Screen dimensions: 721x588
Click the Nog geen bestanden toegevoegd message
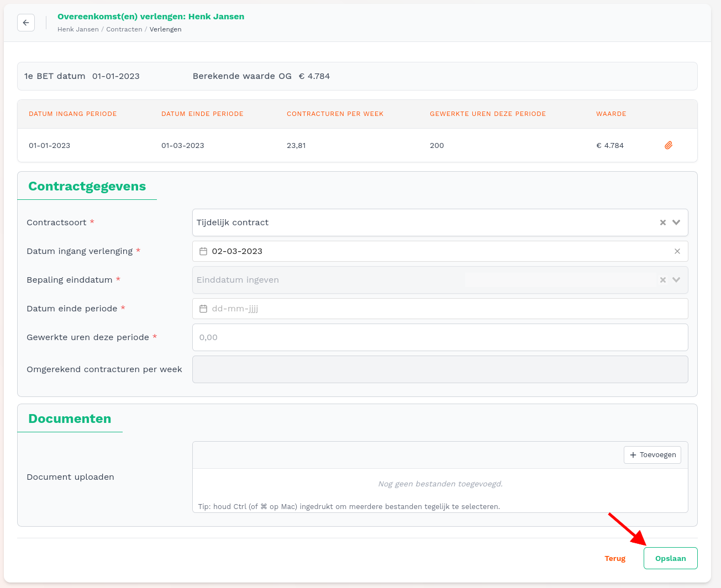pyautogui.click(x=440, y=484)
